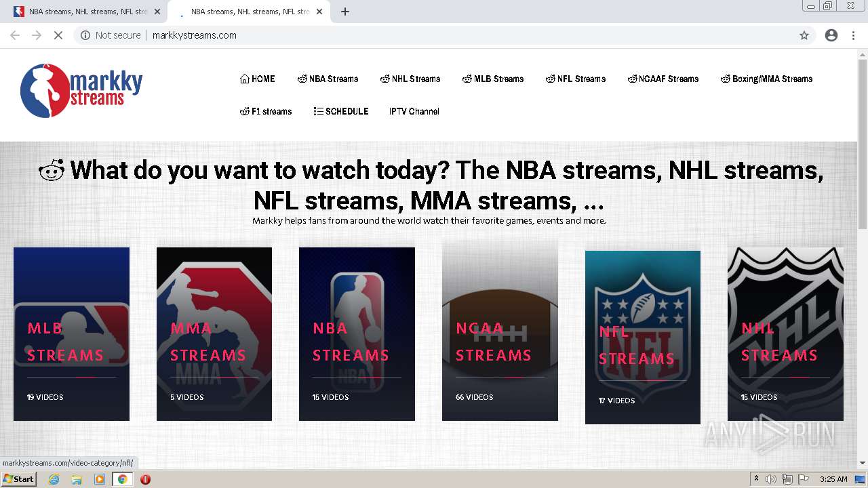Open the Chrome three-dot menu

853,35
